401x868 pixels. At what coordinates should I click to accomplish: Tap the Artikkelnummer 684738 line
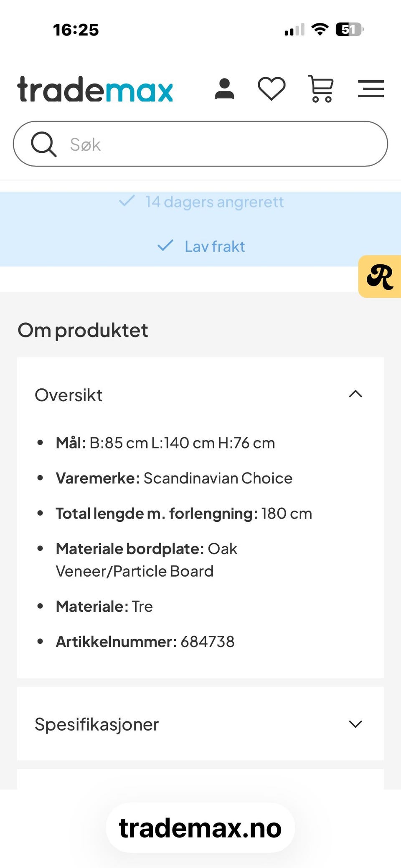[145, 642]
